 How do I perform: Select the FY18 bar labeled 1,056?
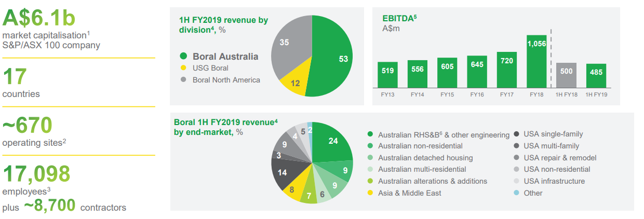coord(536,61)
